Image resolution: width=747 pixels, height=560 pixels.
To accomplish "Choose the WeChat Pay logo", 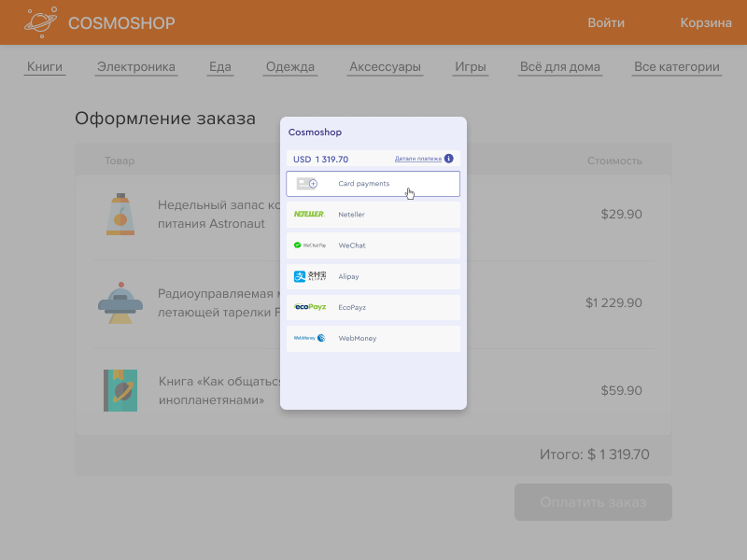I will tap(309, 245).
